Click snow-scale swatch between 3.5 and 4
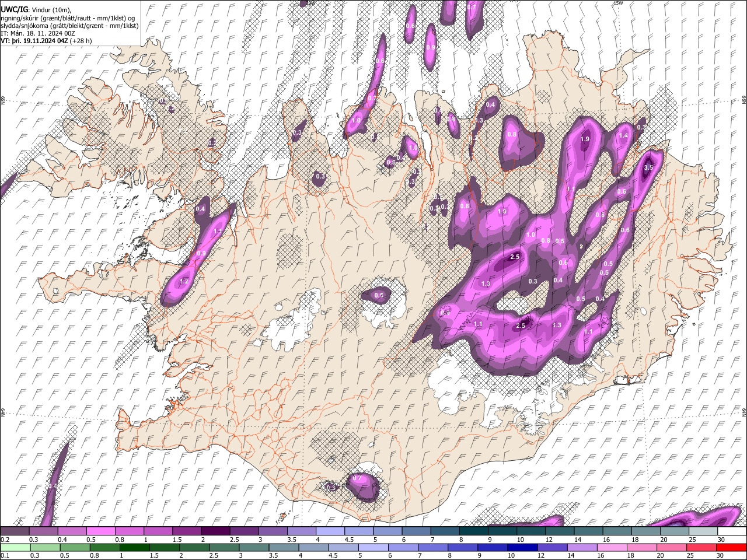Screen dimensions: 747x560 (301, 531)
